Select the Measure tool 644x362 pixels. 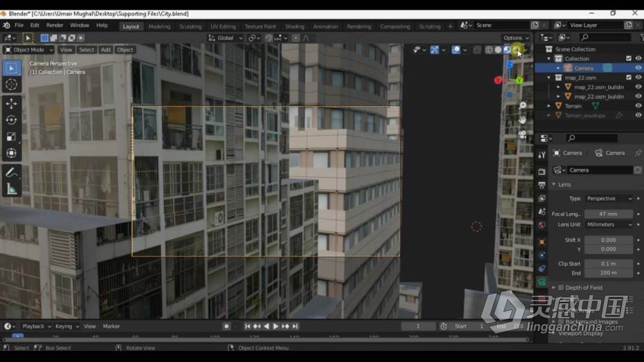(x=12, y=189)
